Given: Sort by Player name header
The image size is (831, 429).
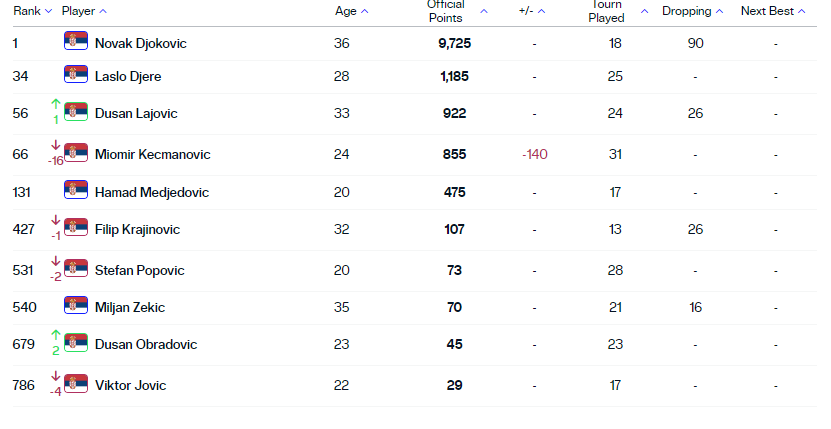Looking at the screenshot, I should pyautogui.click(x=84, y=11).
